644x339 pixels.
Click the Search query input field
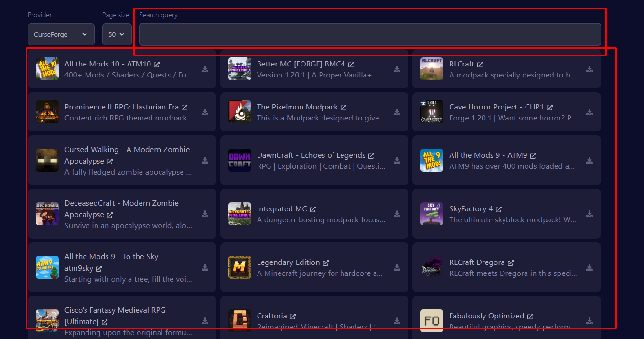370,34
